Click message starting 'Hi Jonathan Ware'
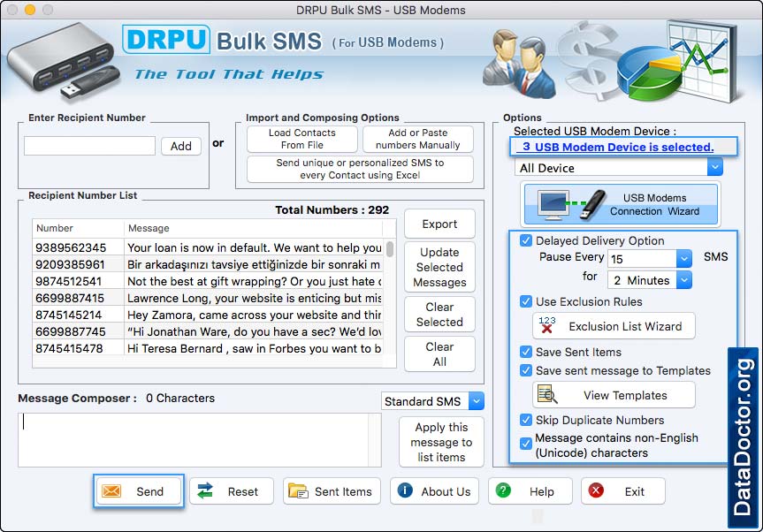This screenshot has width=763, height=532. tap(254, 331)
